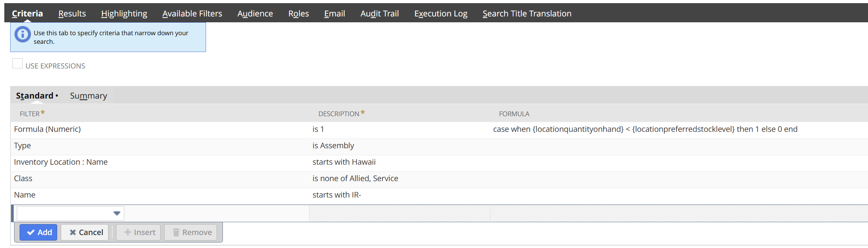This screenshot has height=248, width=868.
Task: Switch to the Summary subtab
Action: coord(89,95)
